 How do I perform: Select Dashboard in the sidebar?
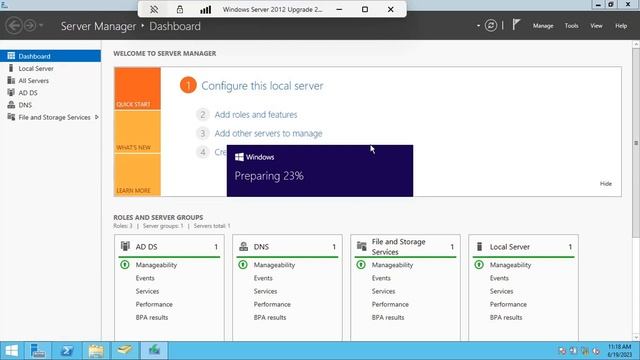click(x=51, y=56)
